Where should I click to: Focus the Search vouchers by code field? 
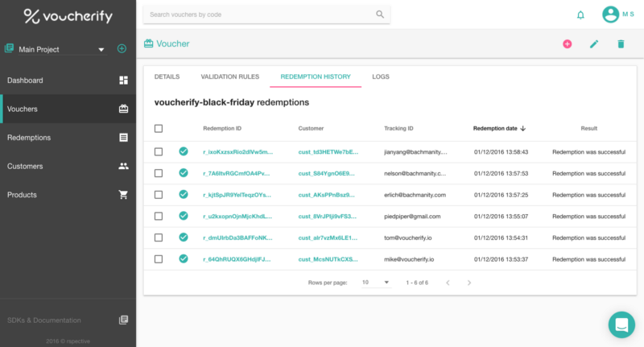pos(266,14)
